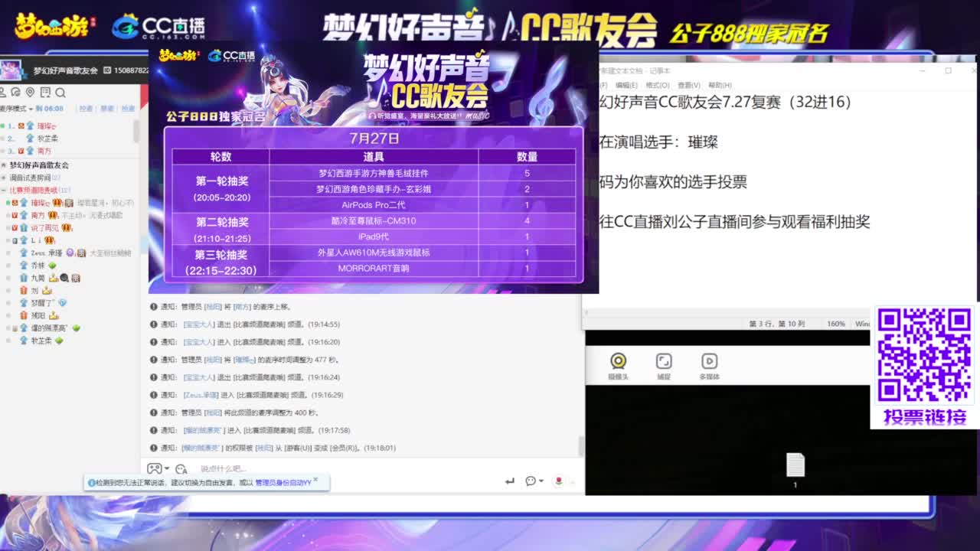This screenshot has height=551, width=980.
Task: Open Notepad 格式(O) menu
Action: [x=657, y=86]
